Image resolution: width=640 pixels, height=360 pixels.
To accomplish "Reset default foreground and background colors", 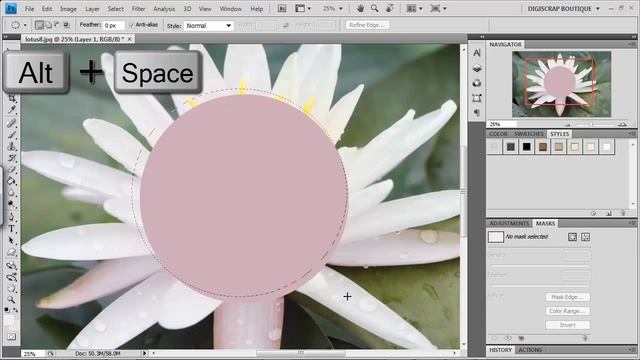I will point(6,310).
